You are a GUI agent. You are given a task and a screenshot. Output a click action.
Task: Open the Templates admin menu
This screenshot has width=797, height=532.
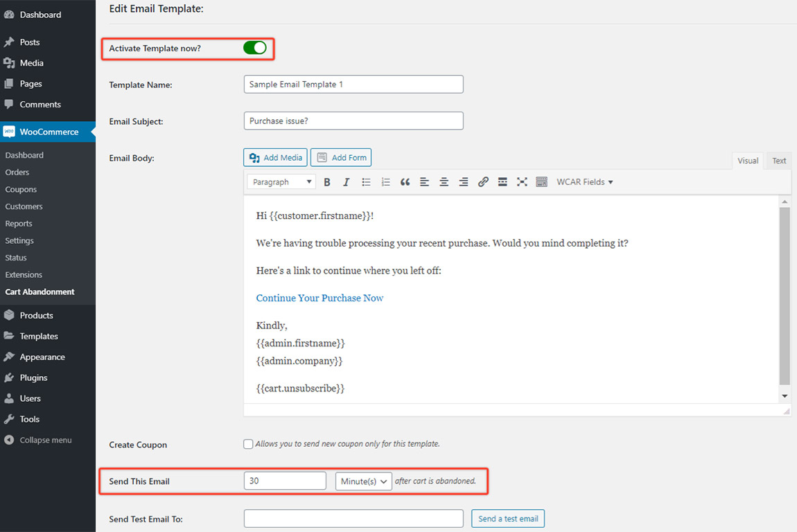pos(48,337)
